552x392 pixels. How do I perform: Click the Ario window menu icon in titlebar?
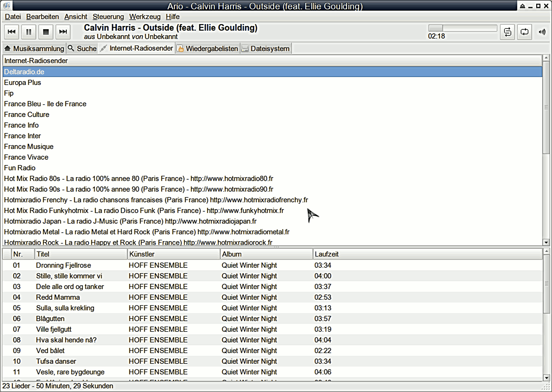click(x=7, y=6)
